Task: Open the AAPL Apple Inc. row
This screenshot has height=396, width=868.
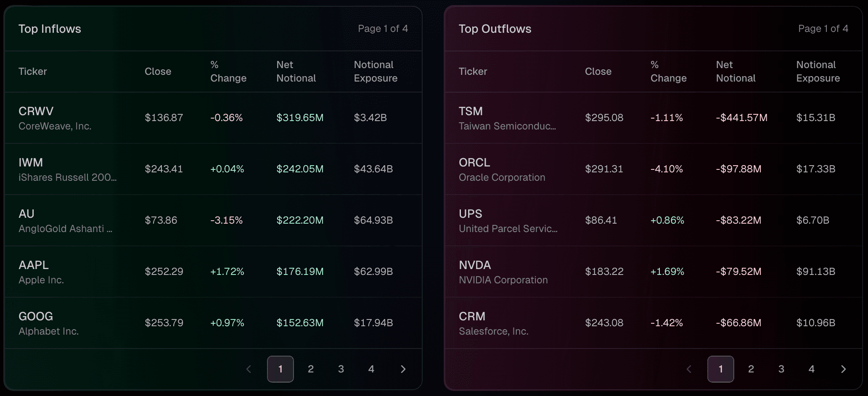Action: click(x=41, y=272)
